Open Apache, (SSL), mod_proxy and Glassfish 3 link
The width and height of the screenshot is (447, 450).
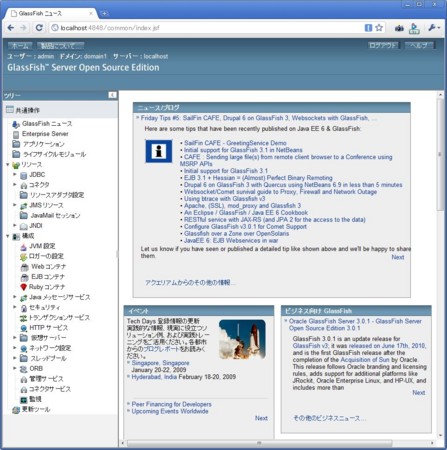coord(242,206)
